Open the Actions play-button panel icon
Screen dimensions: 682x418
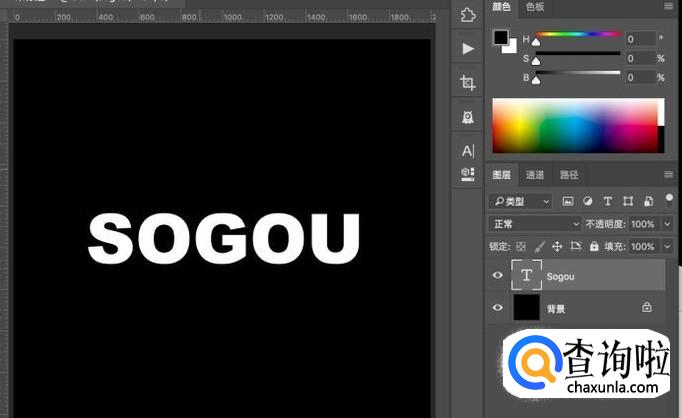(x=468, y=48)
